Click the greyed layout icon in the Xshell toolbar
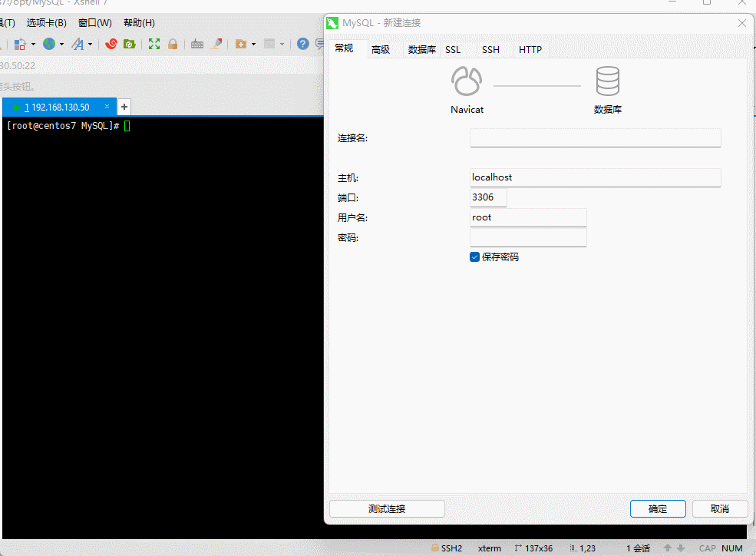The width and height of the screenshot is (756, 556). pyautogui.click(x=269, y=44)
